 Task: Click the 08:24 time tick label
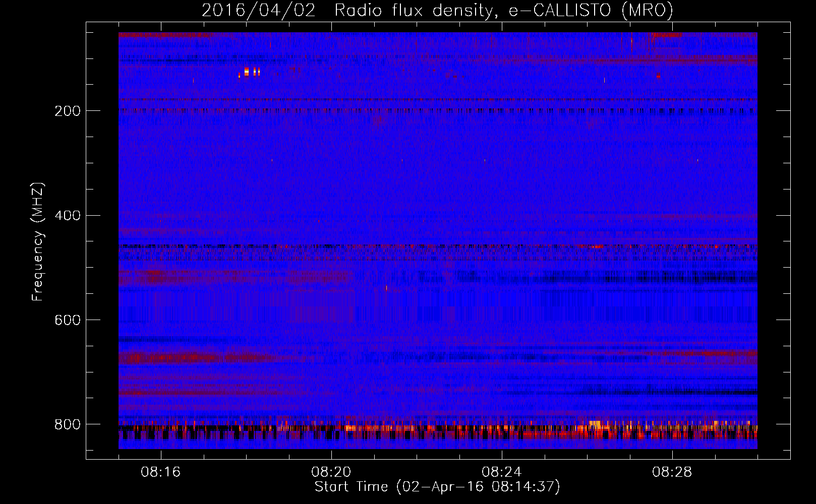click(x=502, y=472)
